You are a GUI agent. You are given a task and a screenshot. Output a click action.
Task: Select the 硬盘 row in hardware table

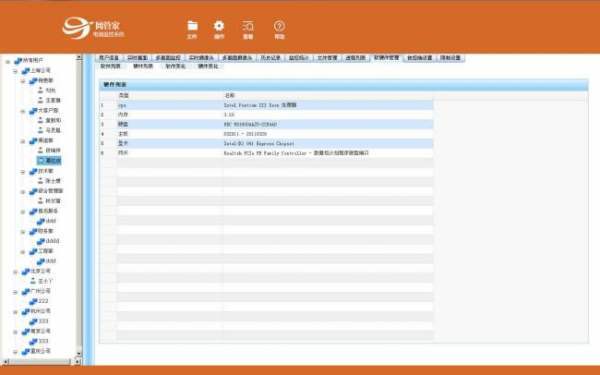click(266, 124)
